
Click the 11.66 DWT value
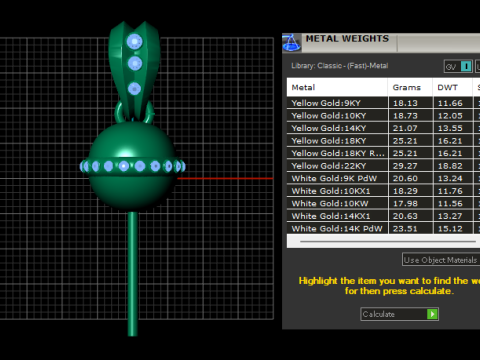pos(450,103)
